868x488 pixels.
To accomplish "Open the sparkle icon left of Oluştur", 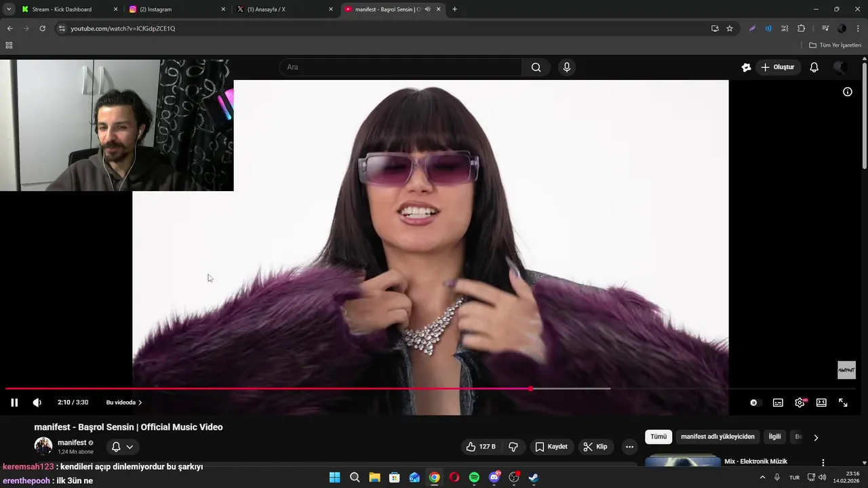I will [746, 67].
